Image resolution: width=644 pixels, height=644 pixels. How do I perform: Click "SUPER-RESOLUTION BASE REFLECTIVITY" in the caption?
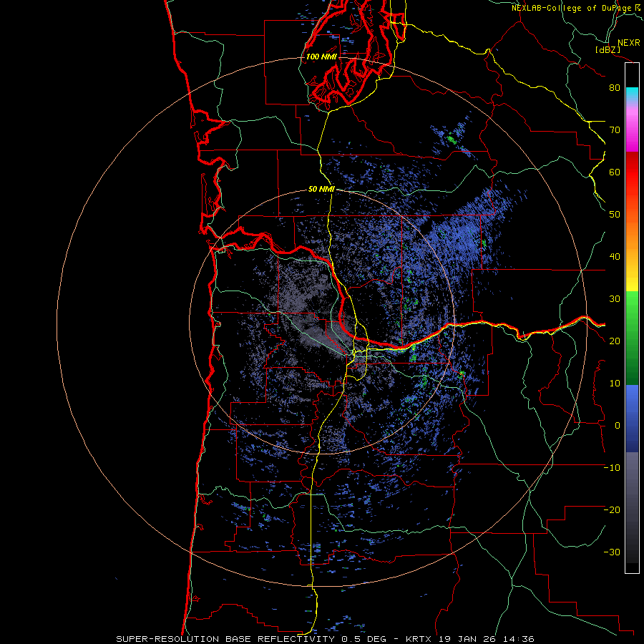pos(225,639)
